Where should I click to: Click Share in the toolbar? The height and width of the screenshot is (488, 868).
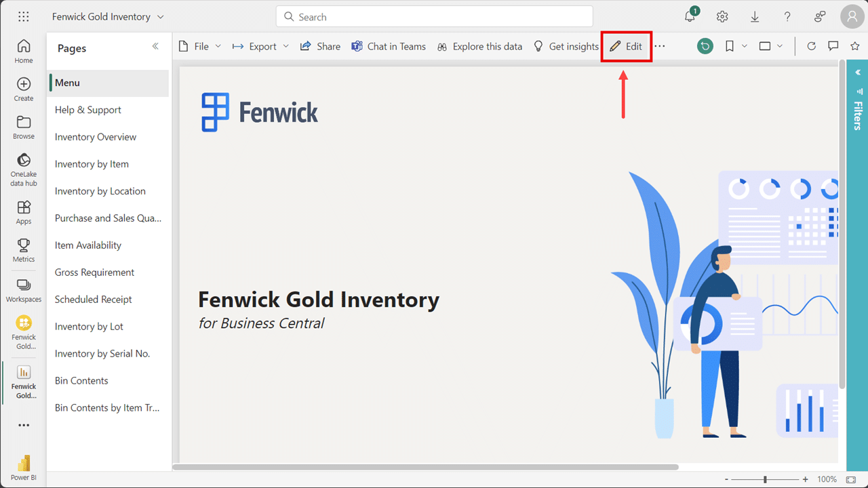[x=320, y=46]
